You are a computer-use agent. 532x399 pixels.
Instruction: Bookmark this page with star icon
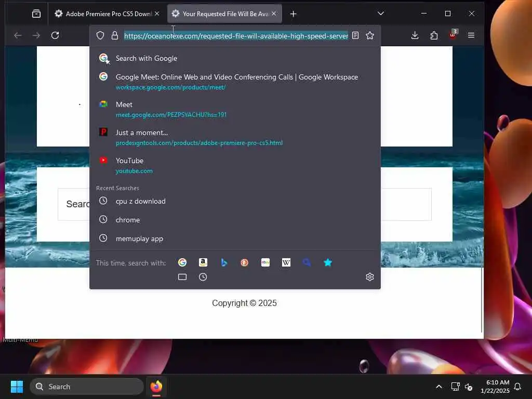click(x=370, y=36)
